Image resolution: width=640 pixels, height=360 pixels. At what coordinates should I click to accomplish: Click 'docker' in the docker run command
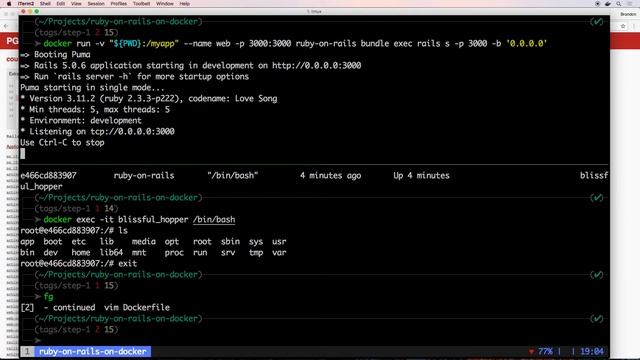click(58, 44)
